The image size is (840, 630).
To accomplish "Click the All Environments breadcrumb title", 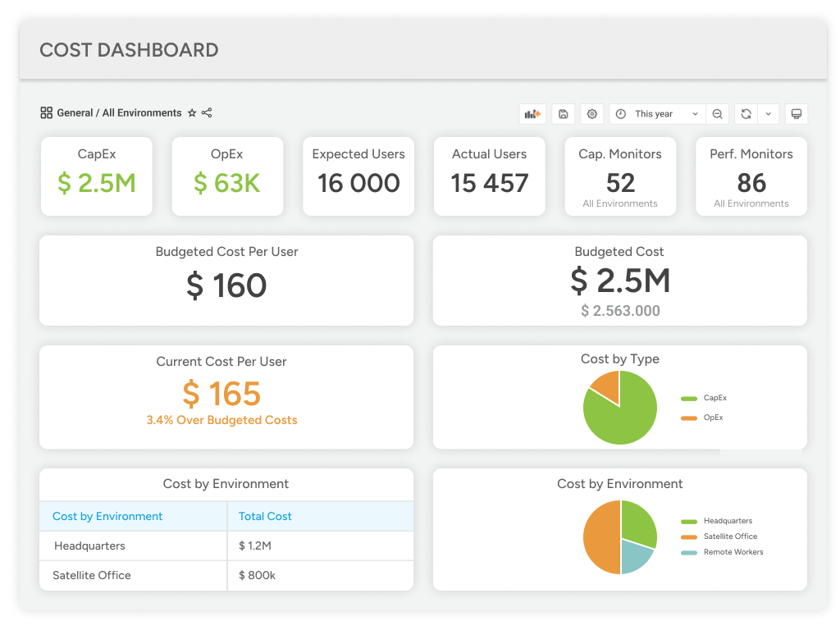I will pyautogui.click(x=142, y=113).
